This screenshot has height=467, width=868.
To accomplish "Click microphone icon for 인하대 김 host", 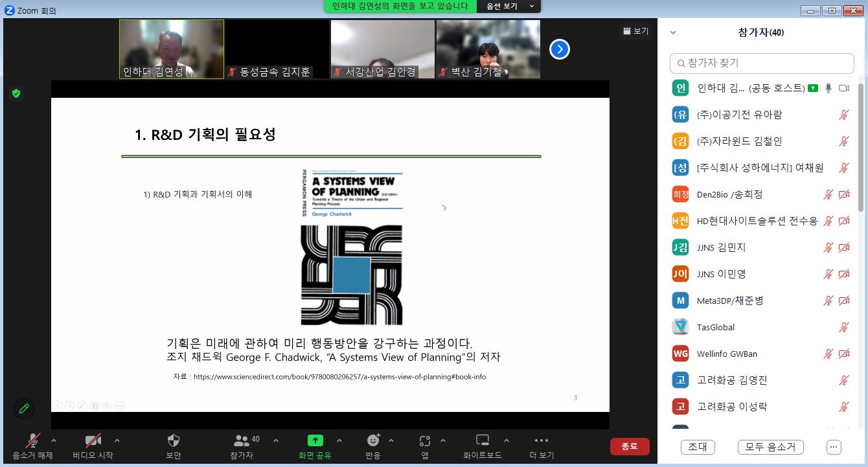I will tap(828, 88).
